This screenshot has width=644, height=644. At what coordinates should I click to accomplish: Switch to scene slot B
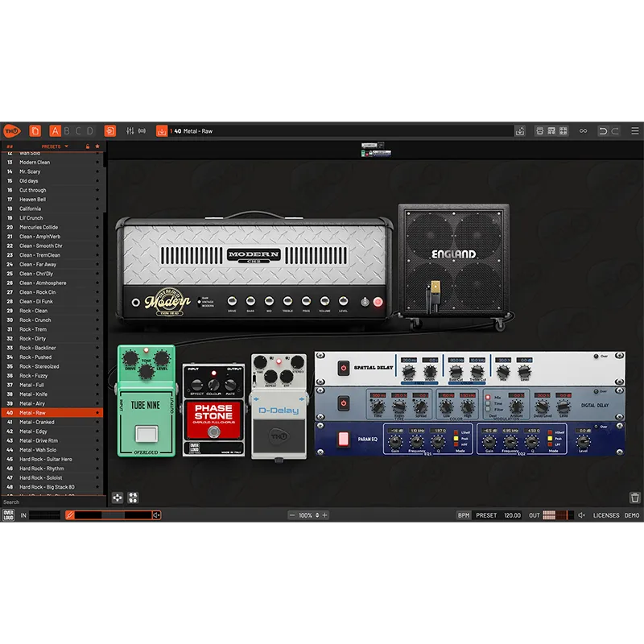(67, 131)
